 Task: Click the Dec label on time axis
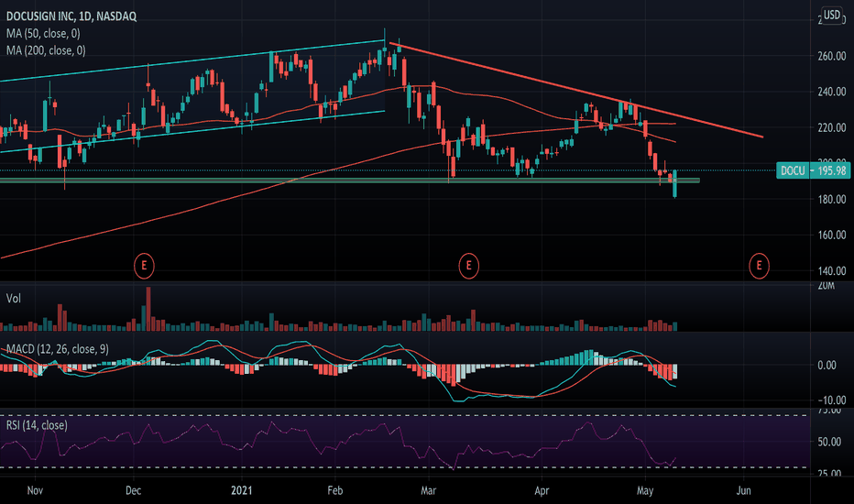click(x=134, y=490)
